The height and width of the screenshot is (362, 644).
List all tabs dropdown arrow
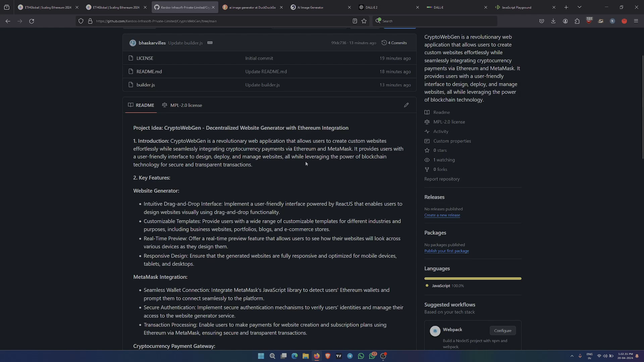pos(579,7)
